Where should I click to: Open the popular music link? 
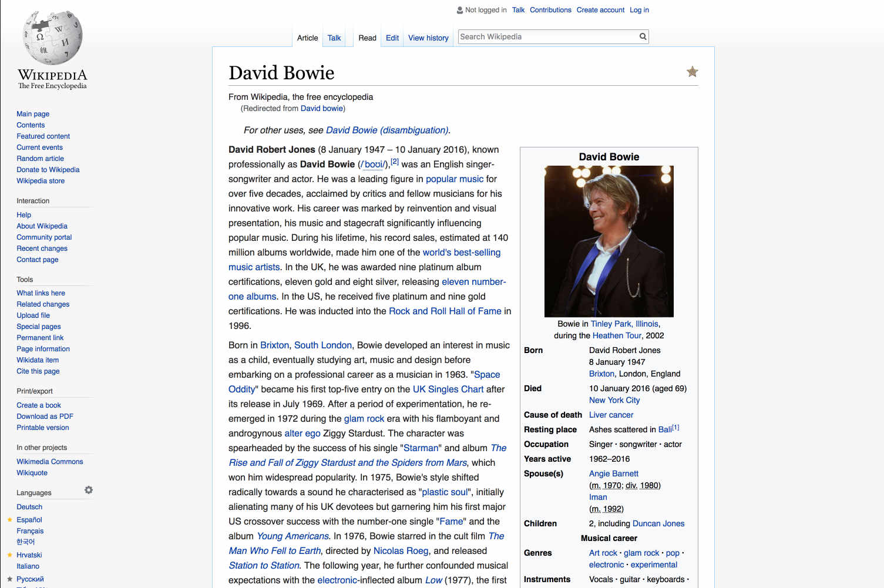tap(455, 179)
